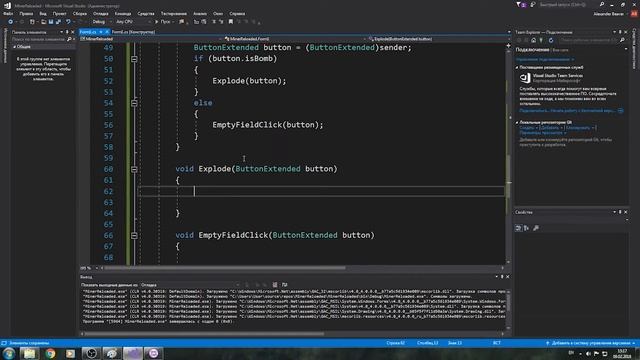Screen dimensions: 640x360
Task: Collapse the Общие toolbox group
Action: click(15, 47)
